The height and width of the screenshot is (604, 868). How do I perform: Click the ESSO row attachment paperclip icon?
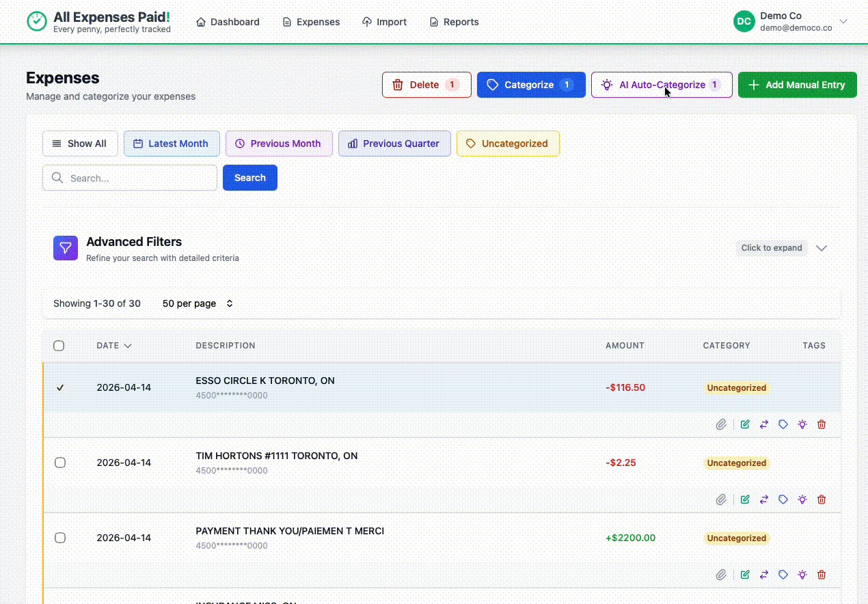tap(721, 424)
